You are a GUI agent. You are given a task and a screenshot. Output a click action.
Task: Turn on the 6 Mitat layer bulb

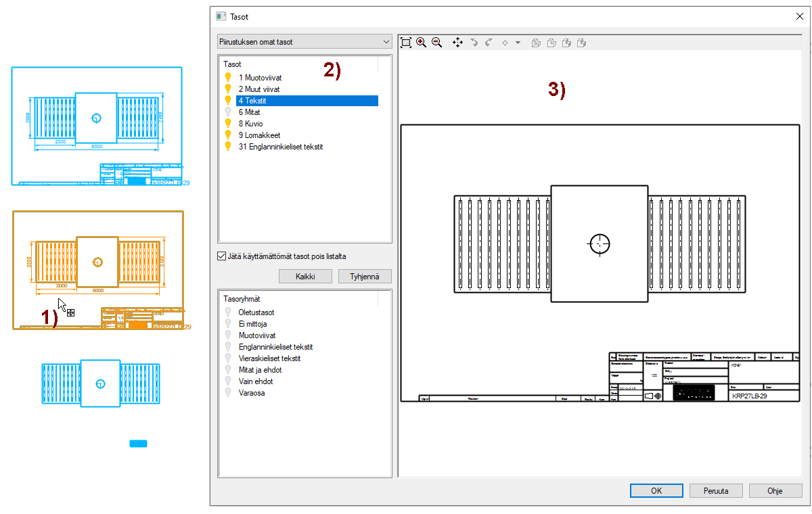228,112
